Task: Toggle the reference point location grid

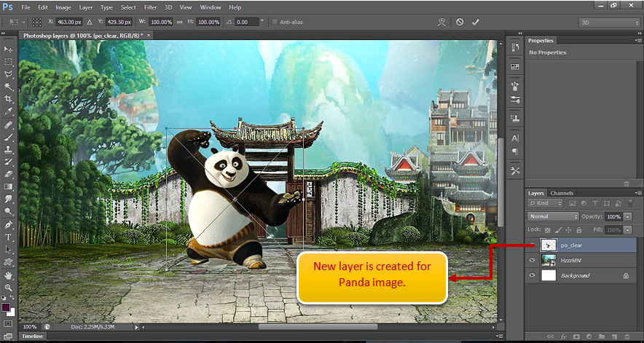Action: click(x=37, y=22)
